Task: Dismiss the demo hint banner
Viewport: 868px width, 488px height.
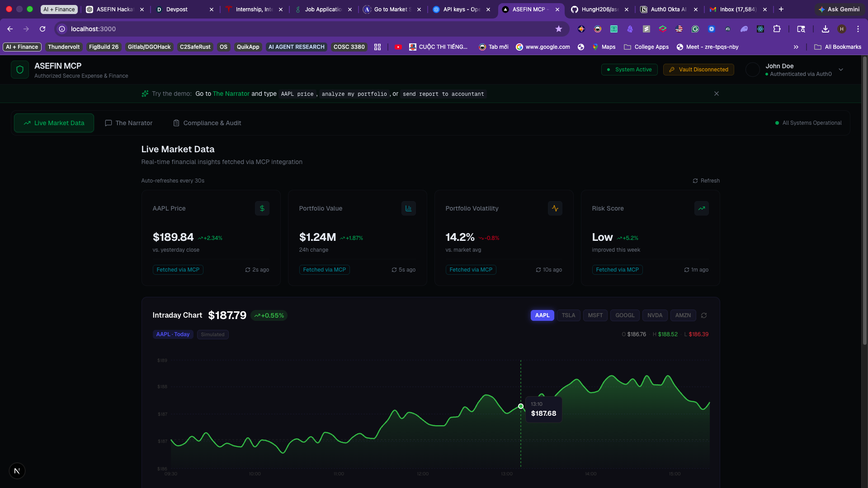Action: [x=717, y=94]
